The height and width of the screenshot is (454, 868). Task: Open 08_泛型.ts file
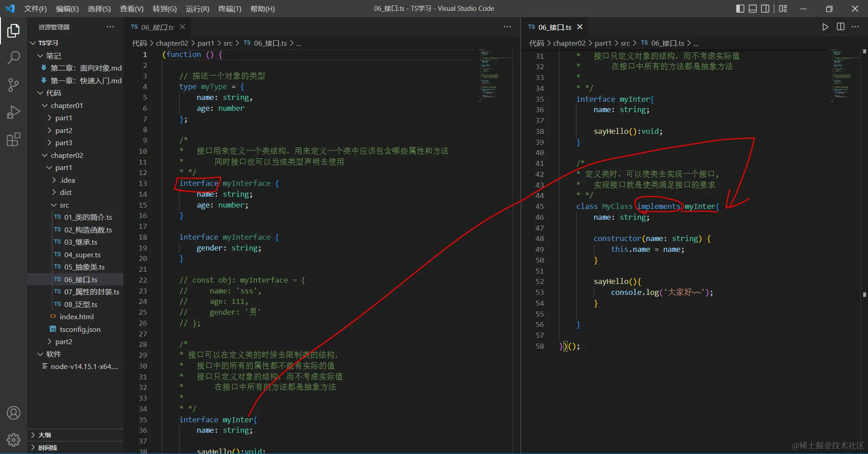coord(75,304)
